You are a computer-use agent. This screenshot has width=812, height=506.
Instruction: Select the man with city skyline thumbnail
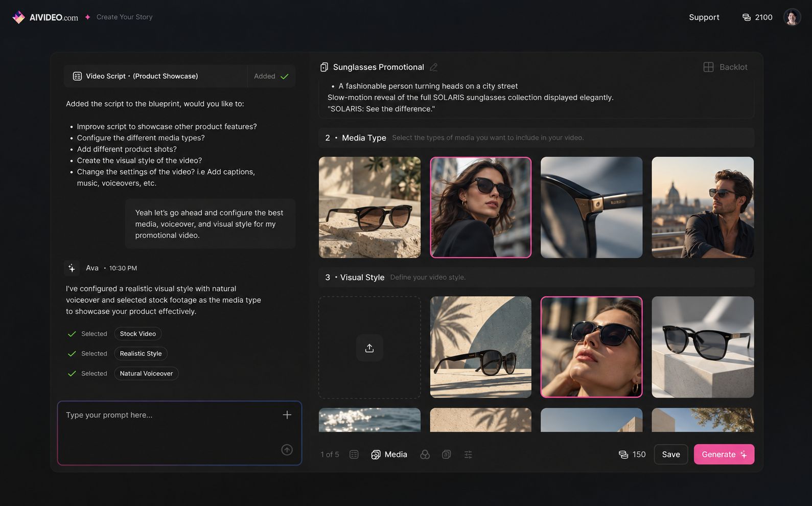[x=703, y=208]
